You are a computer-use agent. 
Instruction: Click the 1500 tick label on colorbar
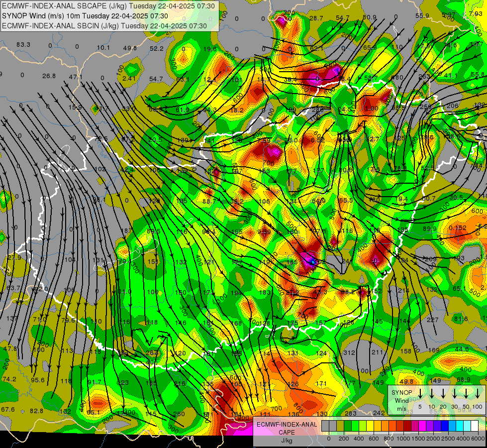click(418, 439)
